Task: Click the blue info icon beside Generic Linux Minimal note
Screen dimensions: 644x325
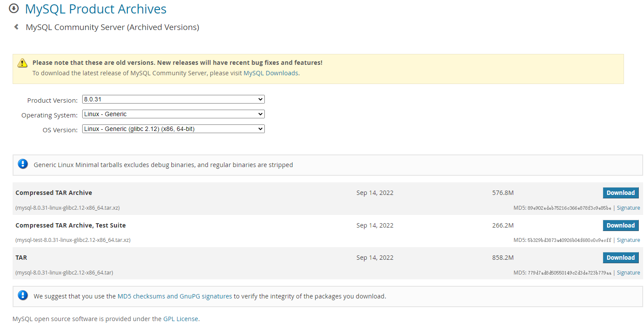Action: (23, 164)
